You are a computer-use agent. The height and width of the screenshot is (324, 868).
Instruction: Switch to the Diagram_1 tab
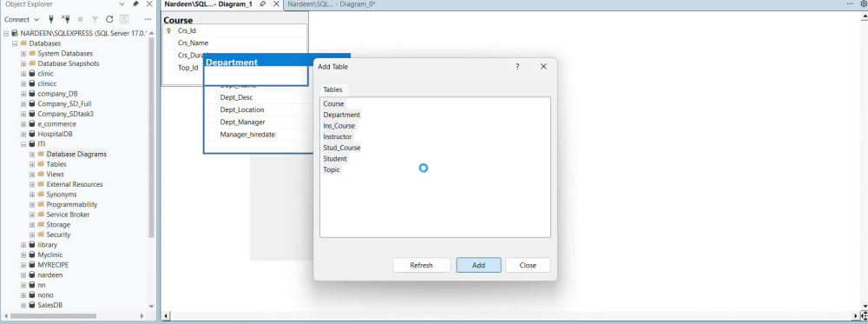coord(208,3)
